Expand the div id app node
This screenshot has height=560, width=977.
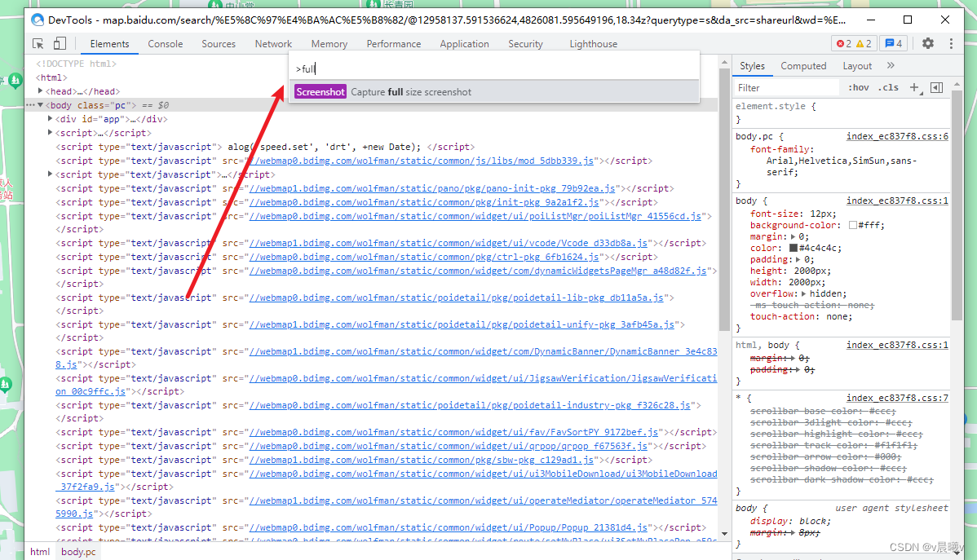pos(51,118)
